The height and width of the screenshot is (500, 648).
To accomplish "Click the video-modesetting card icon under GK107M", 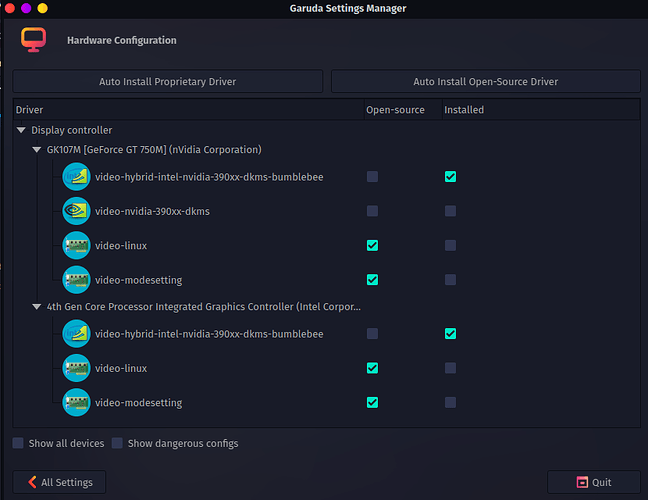I will (x=76, y=280).
